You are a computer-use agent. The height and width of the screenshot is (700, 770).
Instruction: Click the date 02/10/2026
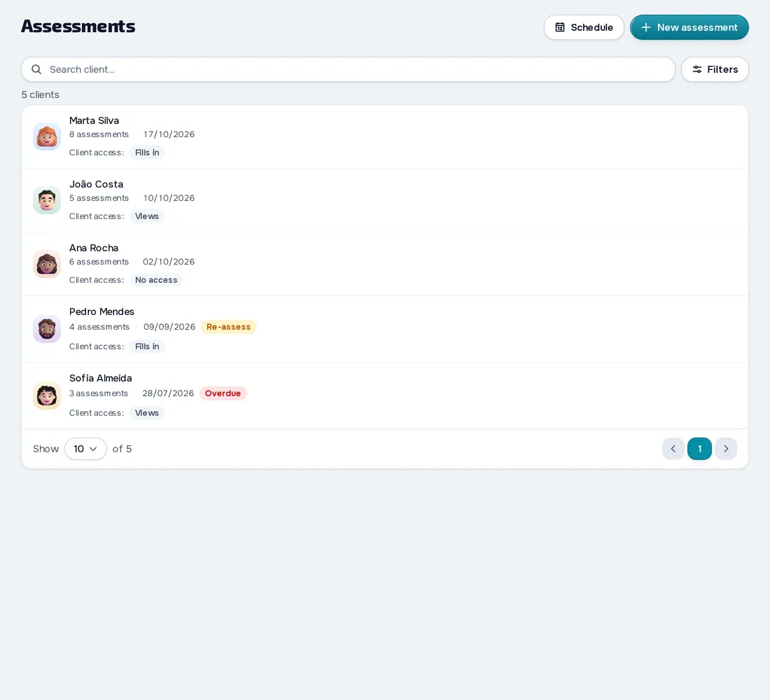pyautogui.click(x=169, y=262)
